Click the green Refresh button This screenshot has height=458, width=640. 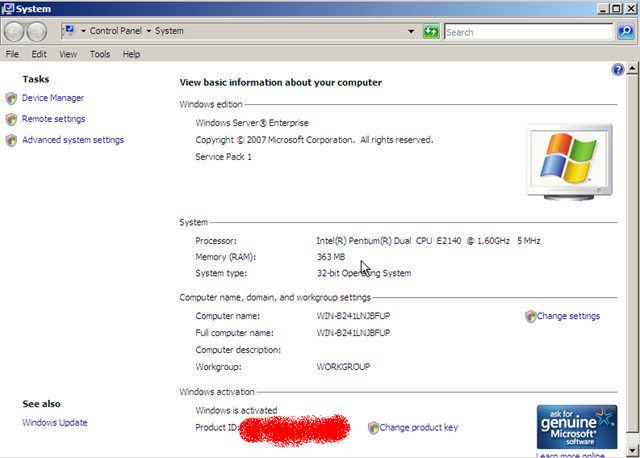(x=431, y=31)
